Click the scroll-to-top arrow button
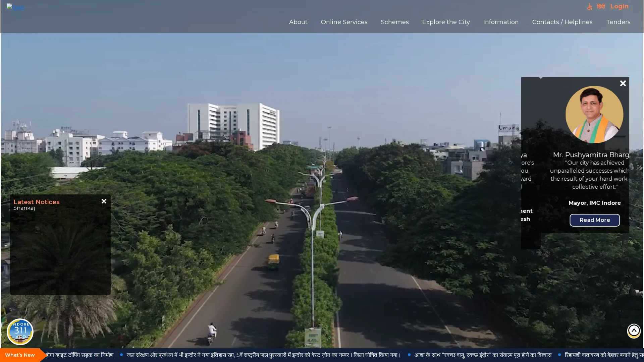The height and width of the screenshot is (362, 644). [x=634, y=331]
